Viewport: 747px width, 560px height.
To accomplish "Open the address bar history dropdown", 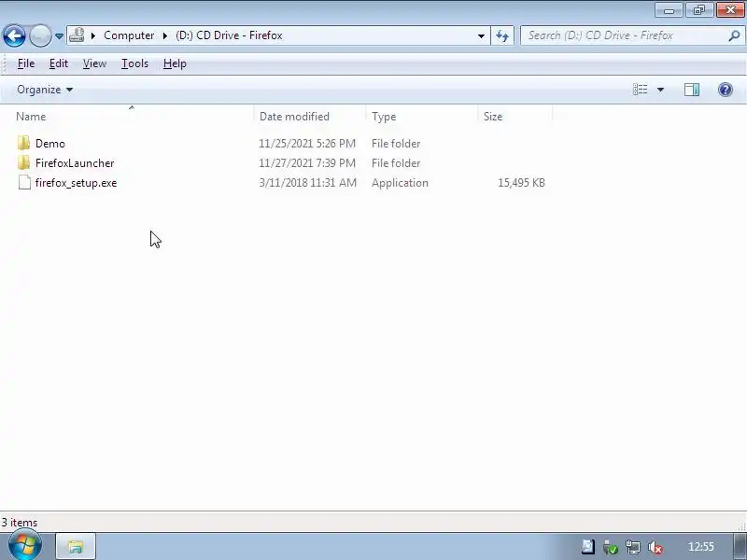I will [x=481, y=35].
